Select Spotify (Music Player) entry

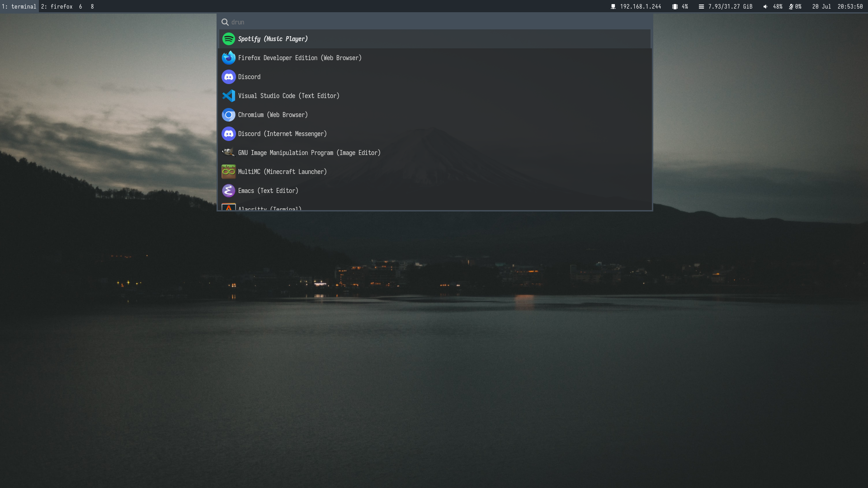tap(273, 39)
